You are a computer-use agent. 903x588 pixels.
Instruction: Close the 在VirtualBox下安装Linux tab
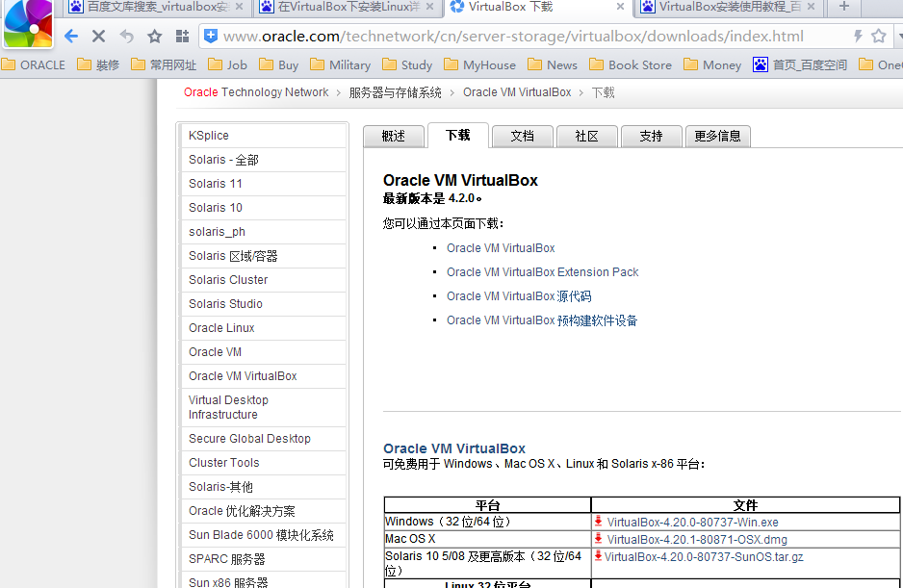tap(429, 7)
